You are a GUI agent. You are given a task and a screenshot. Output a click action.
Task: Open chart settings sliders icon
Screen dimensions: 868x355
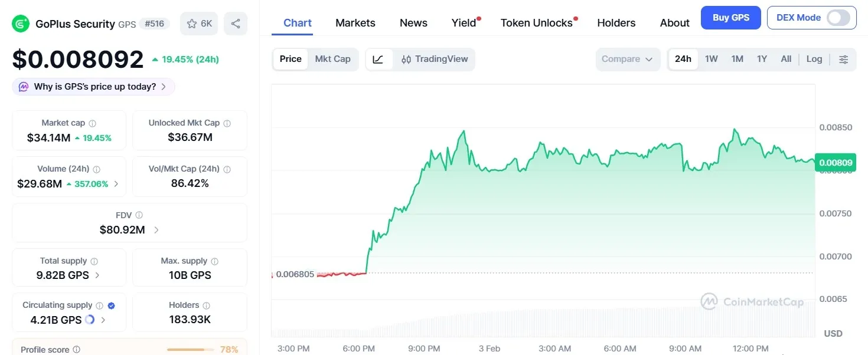(843, 59)
